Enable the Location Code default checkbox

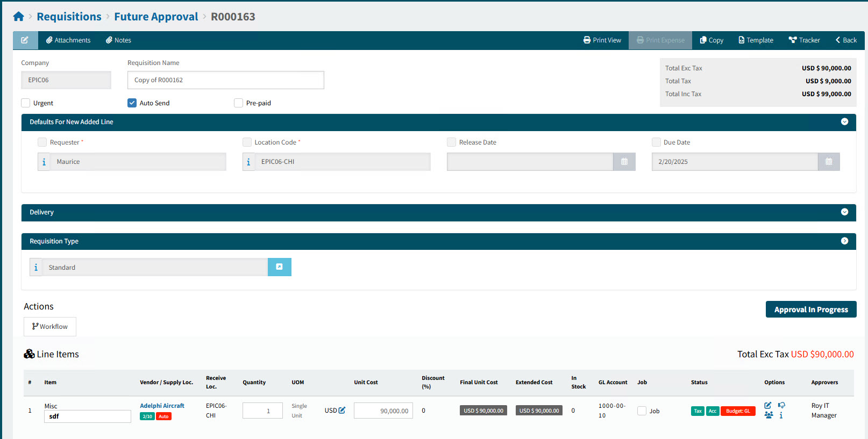[247, 142]
